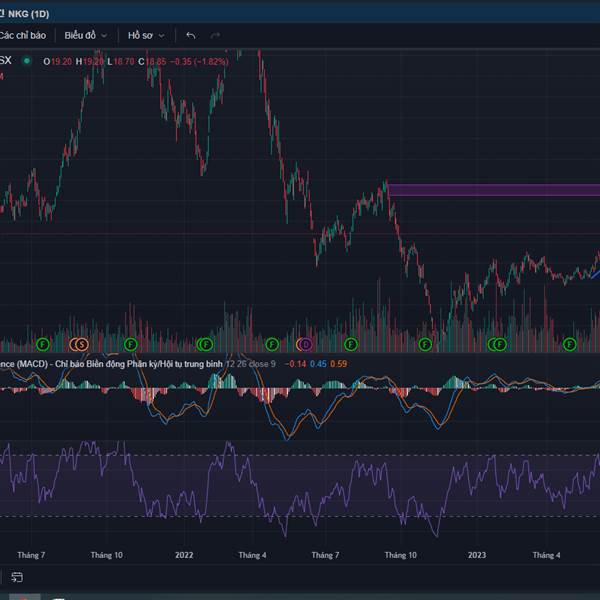Open the go-to-date icon below the time axis

coord(17,577)
